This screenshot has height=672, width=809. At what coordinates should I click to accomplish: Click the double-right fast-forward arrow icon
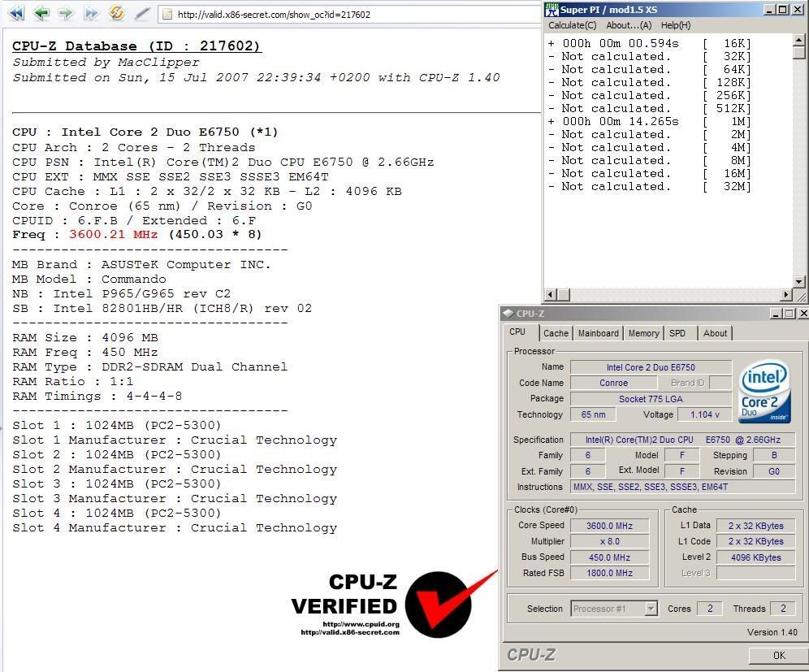pos(91,13)
